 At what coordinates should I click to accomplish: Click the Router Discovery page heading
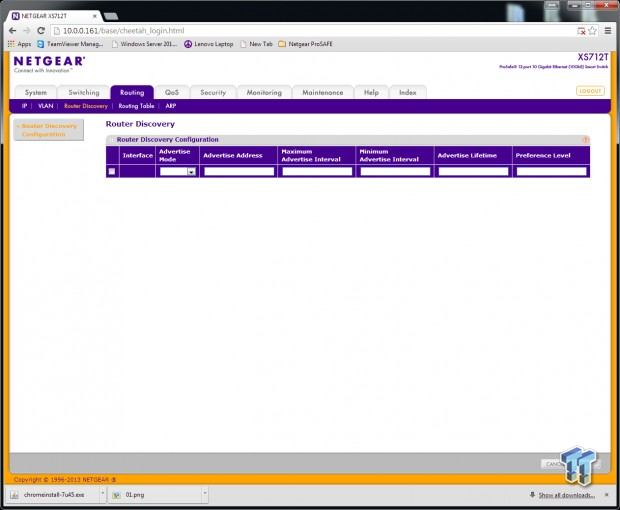tap(140, 124)
